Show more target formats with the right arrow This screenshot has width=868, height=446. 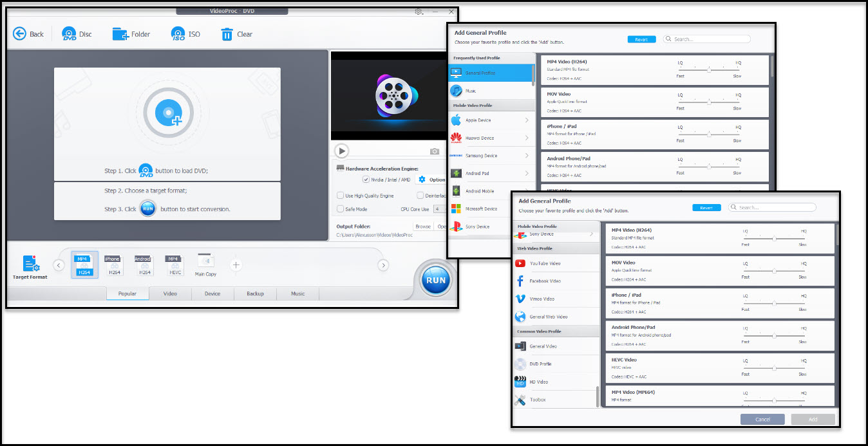383,265
